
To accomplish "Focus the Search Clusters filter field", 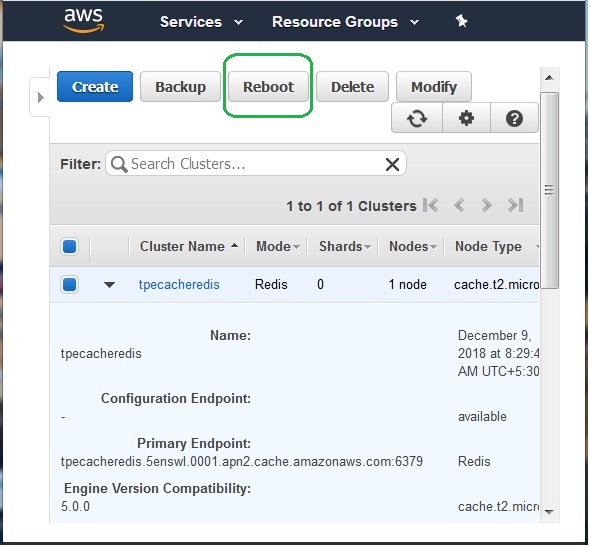I will [256, 164].
